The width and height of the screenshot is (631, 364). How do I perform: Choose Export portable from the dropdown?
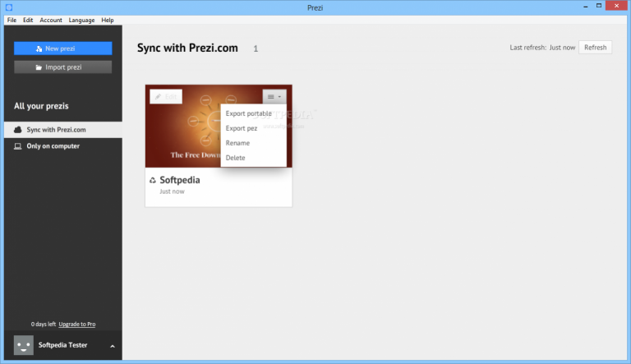click(248, 113)
